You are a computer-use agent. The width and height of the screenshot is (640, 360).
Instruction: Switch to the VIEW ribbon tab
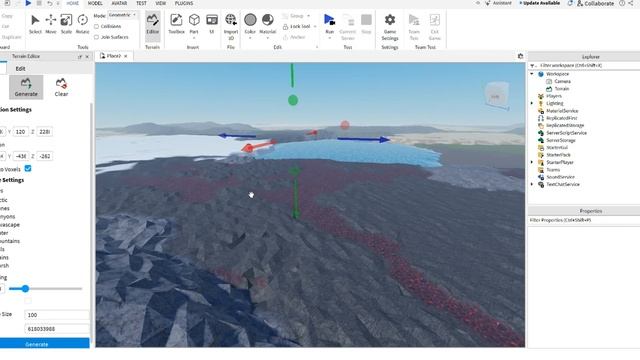[x=161, y=3]
